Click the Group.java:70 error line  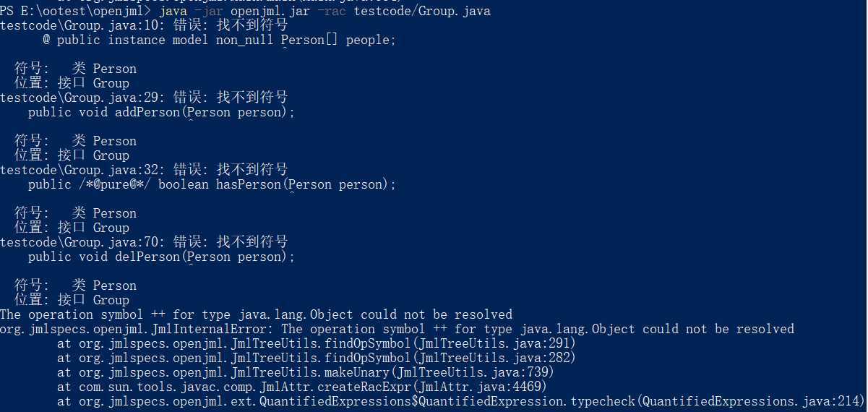tap(144, 242)
